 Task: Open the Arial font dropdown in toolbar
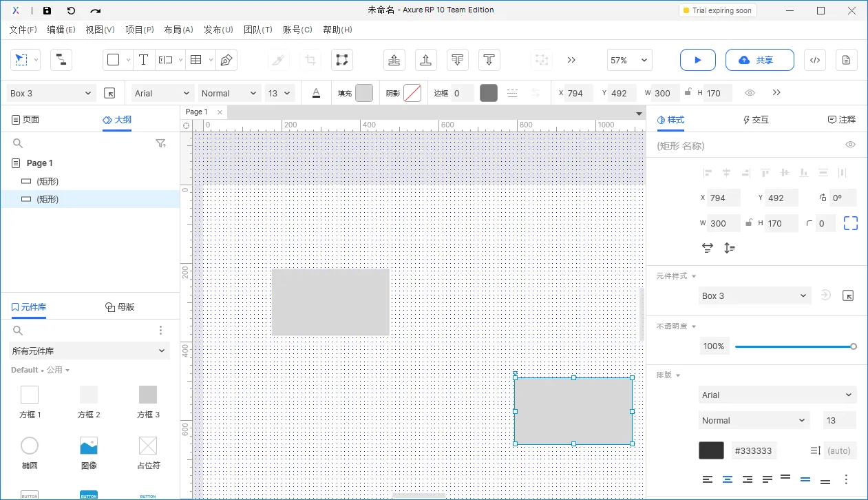pos(162,93)
